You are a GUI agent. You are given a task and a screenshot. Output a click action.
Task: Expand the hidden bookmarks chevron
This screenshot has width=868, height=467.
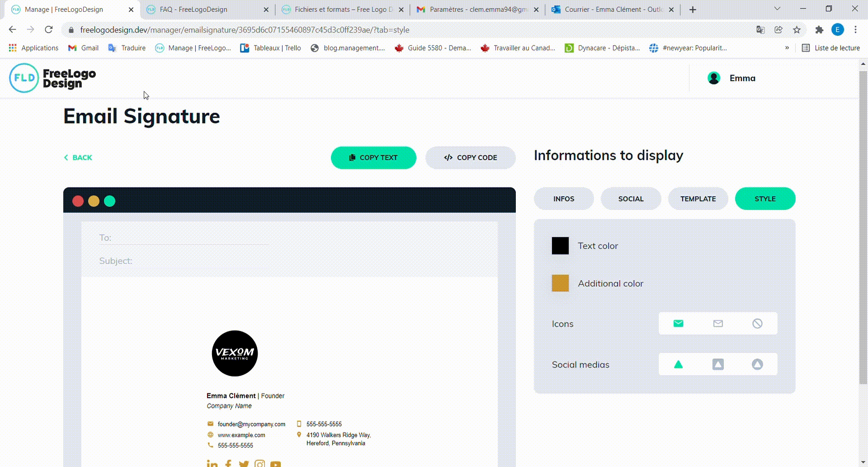point(787,48)
